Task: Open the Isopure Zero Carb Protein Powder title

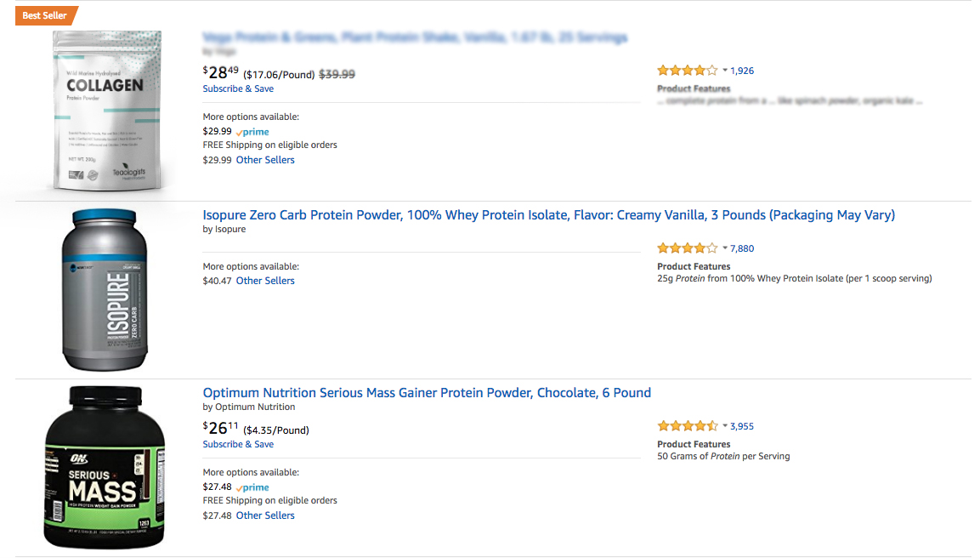Action: click(x=548, y=215)
